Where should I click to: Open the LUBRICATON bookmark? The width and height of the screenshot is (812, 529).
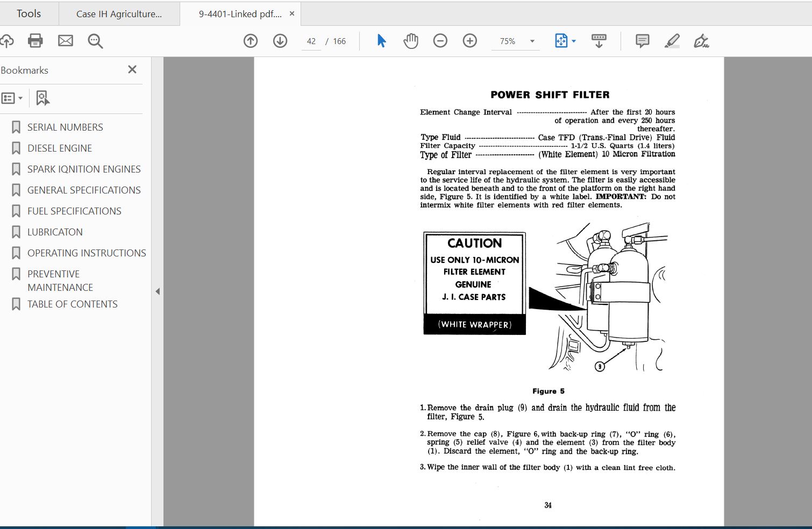pos(55,232)
